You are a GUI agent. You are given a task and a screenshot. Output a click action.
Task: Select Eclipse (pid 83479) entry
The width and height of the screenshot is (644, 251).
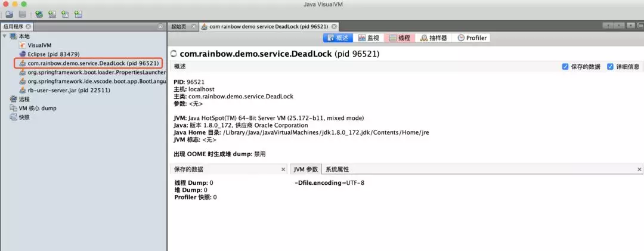coord(49,54)
